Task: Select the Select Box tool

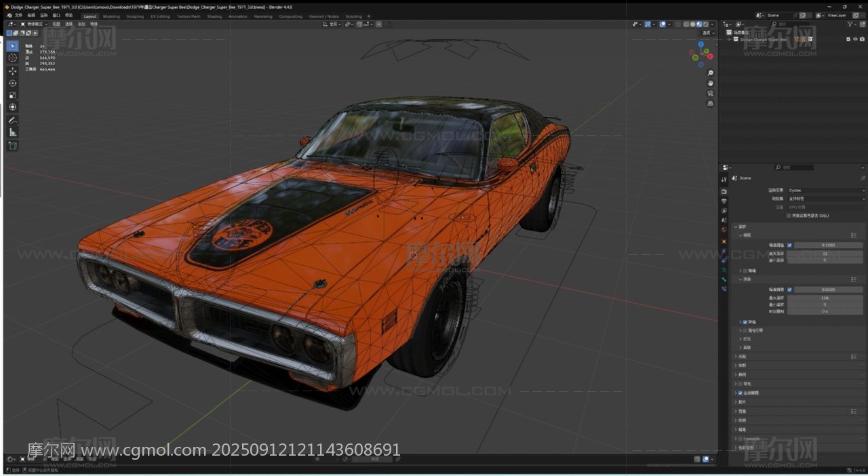Action: 12,46
